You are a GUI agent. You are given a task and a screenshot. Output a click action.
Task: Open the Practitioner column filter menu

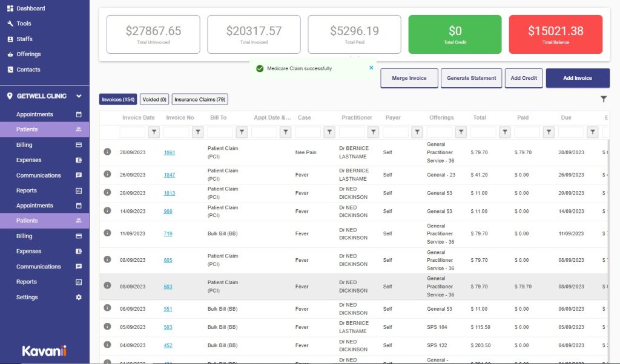coord(373,132)
